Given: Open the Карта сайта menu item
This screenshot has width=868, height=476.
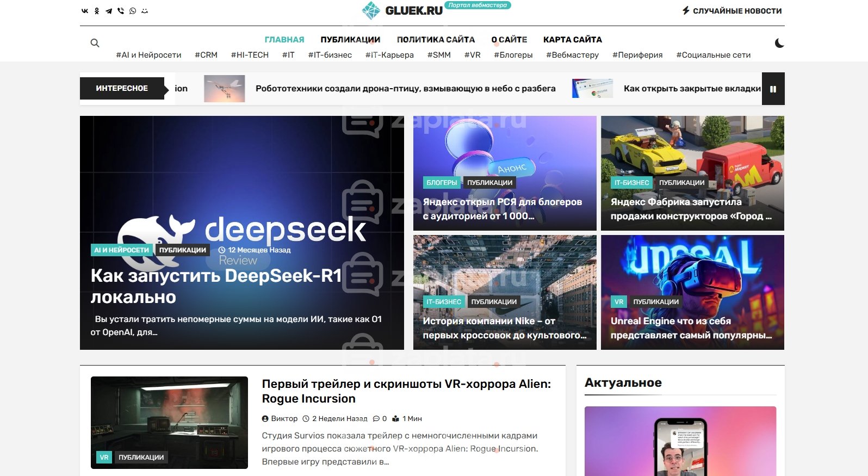Looking at the screenshot, I should (x=573, y=40).
